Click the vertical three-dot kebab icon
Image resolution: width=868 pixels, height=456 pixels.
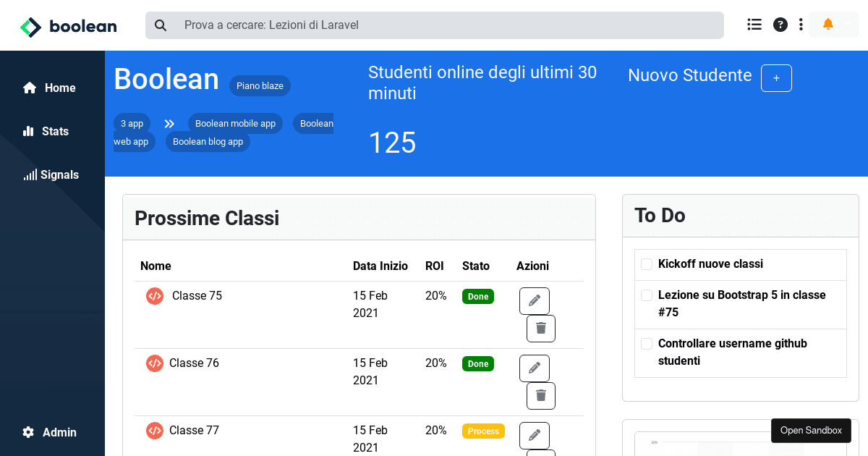[x=801, y=24]
